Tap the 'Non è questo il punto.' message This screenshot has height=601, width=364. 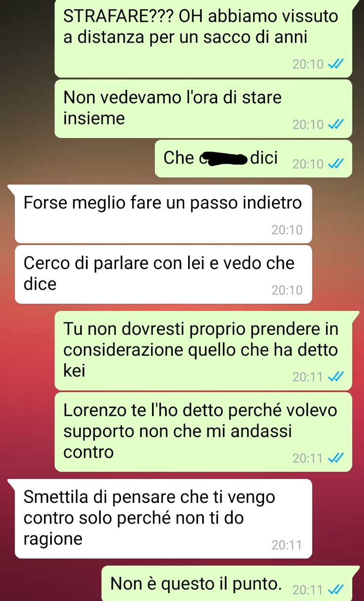click(x=227, y=584)
